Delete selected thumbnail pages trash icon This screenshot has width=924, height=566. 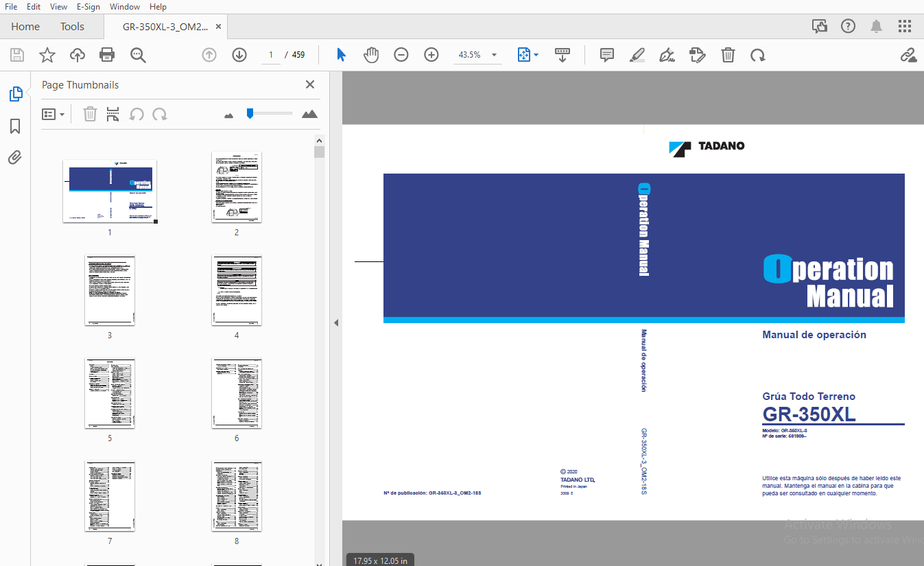[90, 114]
